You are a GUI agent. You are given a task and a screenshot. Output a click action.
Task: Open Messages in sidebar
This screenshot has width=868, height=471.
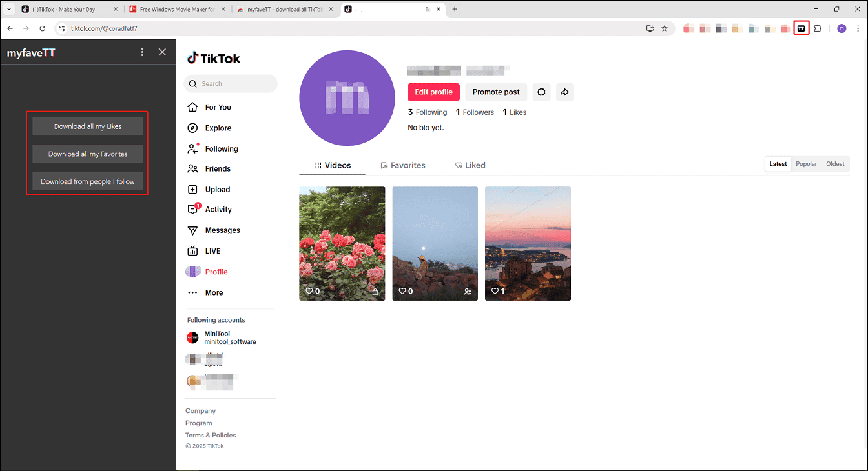point(214,230)
